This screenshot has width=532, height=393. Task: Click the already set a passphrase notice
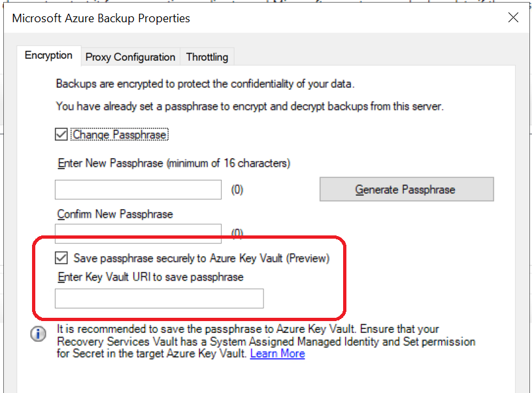(250, 106)
